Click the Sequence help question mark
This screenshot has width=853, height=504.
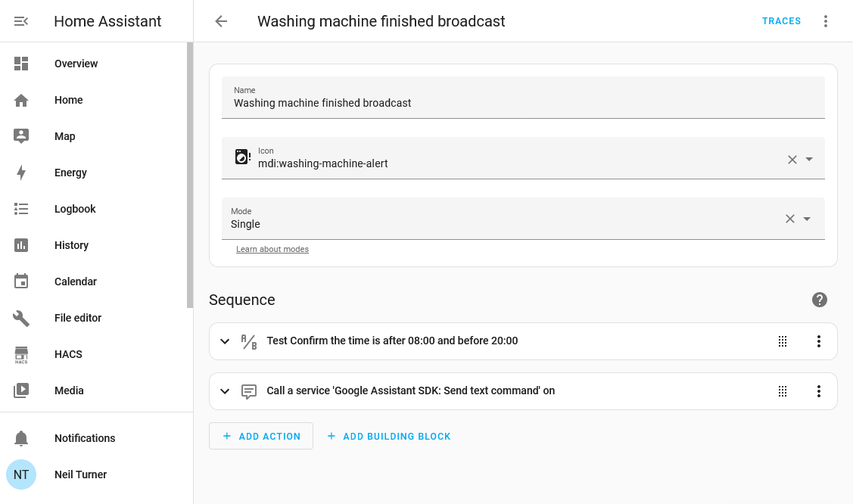coord(819,300)
